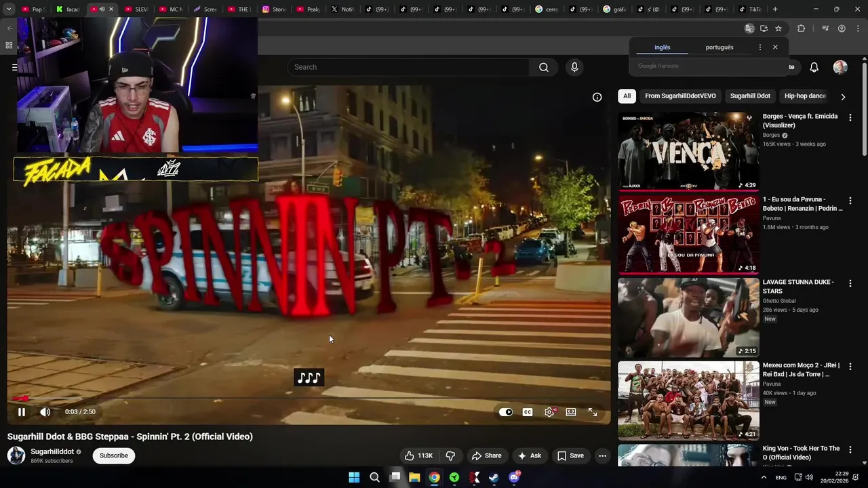Open File Explorer from the taskbar
This screenshot has width=868, height=488.
tap(414, 477)
